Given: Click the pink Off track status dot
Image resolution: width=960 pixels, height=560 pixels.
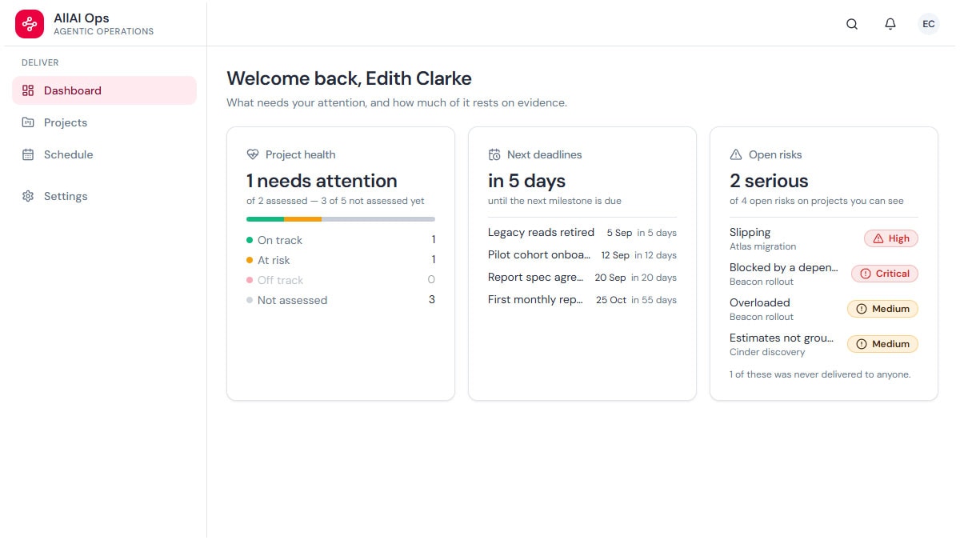Looking at the screenshot, I should click(250, 280).
